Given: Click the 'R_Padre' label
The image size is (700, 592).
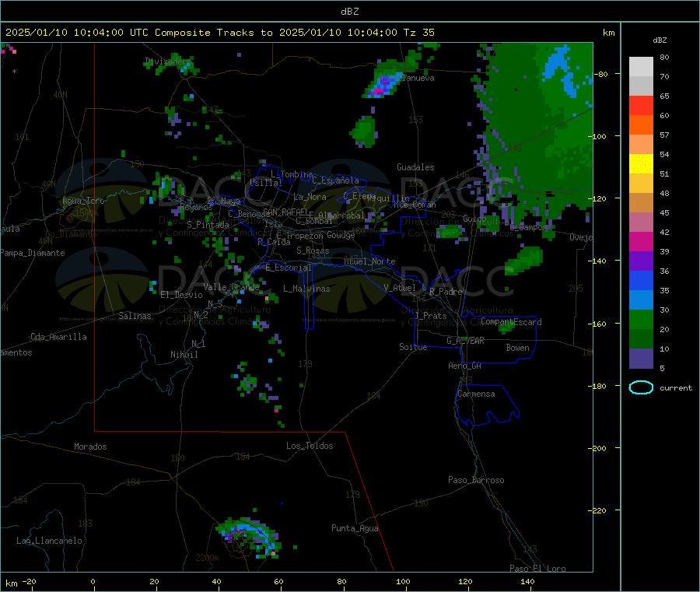Looking at the screenshot, I should pyautogui.click(x=446, y=292).
